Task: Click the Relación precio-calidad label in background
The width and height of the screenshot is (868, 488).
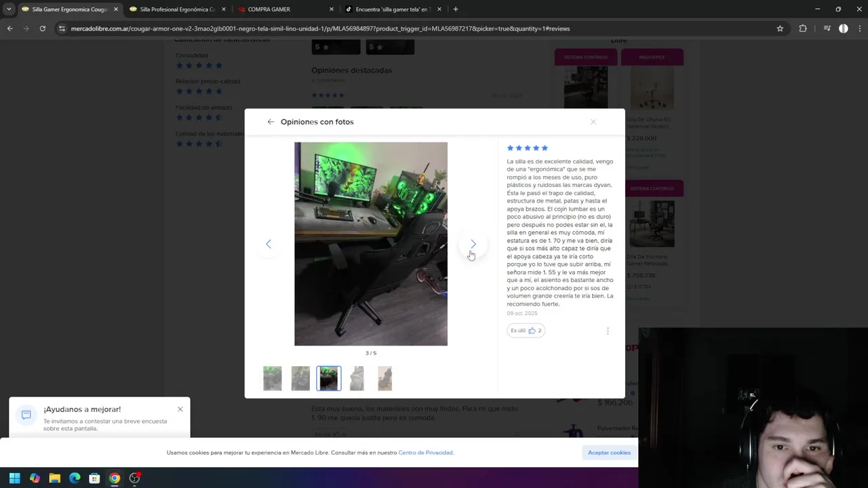Action: tap(208, 81)
